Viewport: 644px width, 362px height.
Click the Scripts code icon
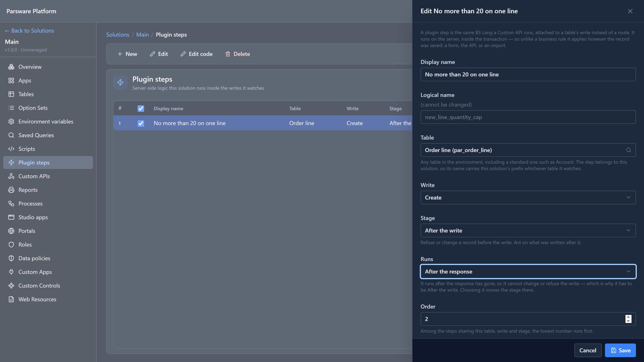tap(11, 149)
